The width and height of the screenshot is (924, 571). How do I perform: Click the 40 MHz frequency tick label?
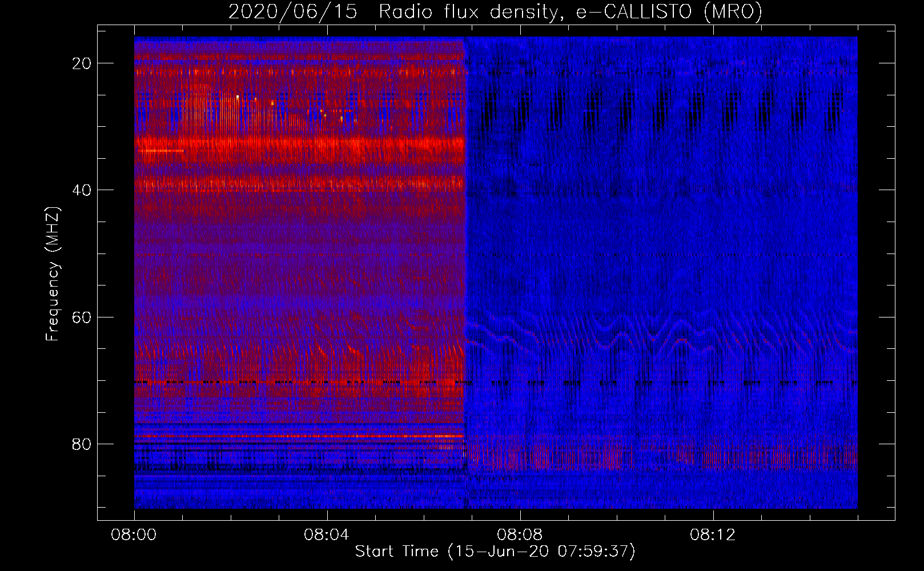tap(82, 190)
